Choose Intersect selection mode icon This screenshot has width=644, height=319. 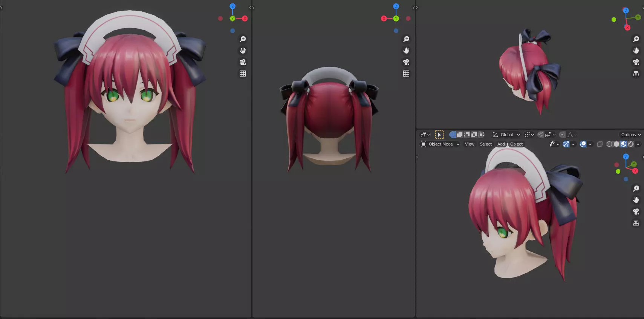(481, 135)
